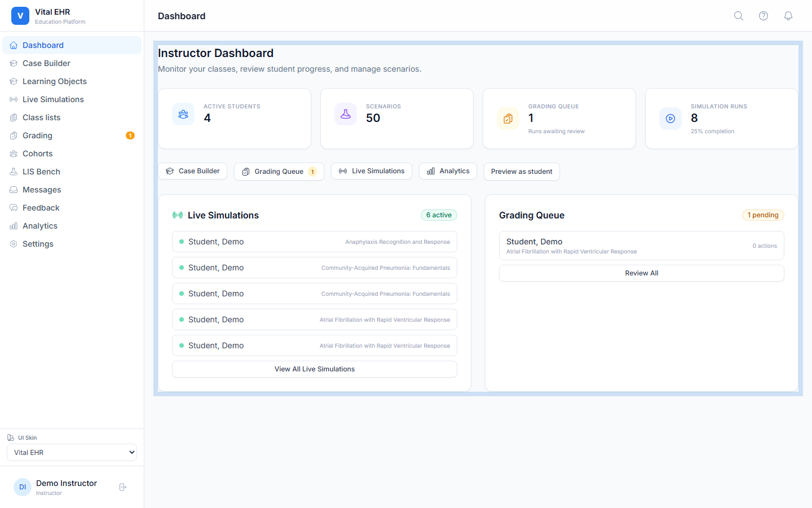
Task: Open Live Simulations in sidebar
Action: 72,99
